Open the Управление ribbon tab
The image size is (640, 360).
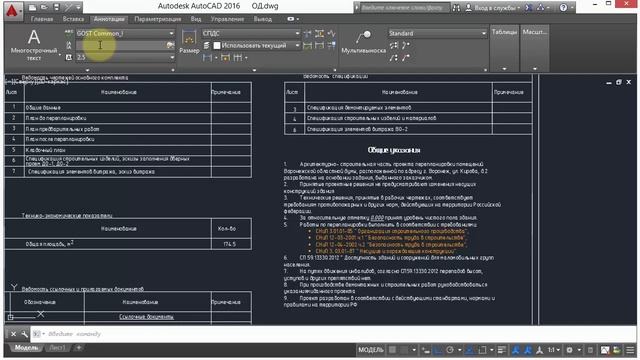pyautogui.click(x=227, y=19)
